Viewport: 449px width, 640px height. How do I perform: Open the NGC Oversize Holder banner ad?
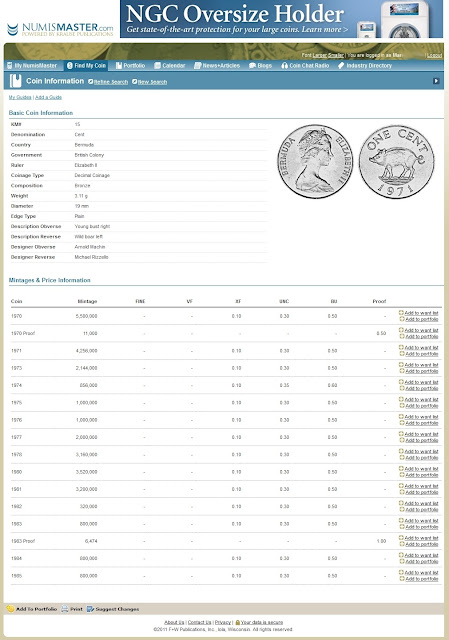pos(281,19)
